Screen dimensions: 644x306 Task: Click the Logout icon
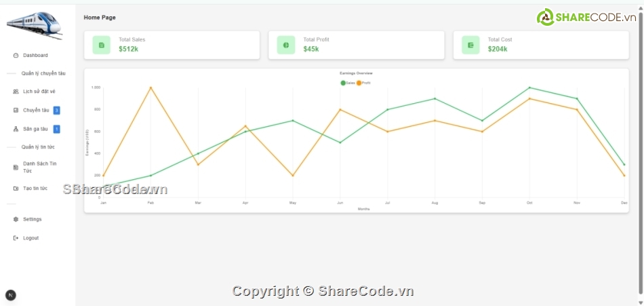tap(16, 238)
